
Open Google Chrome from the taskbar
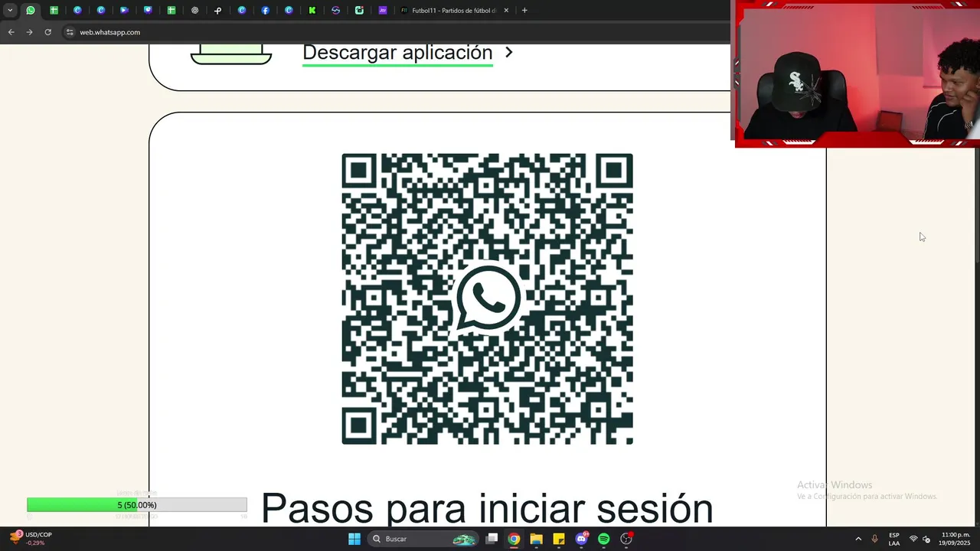(514, 539)
